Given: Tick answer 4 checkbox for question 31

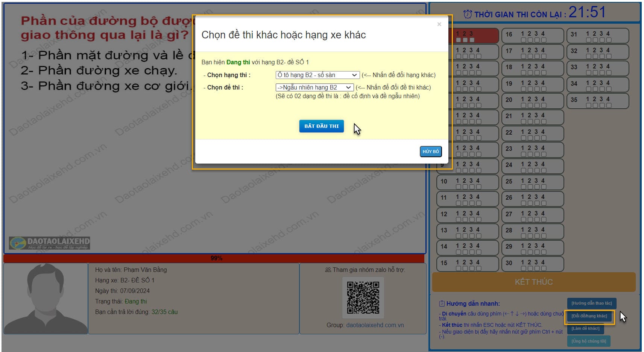Looking at the screenshot, I should coord(608,40).
